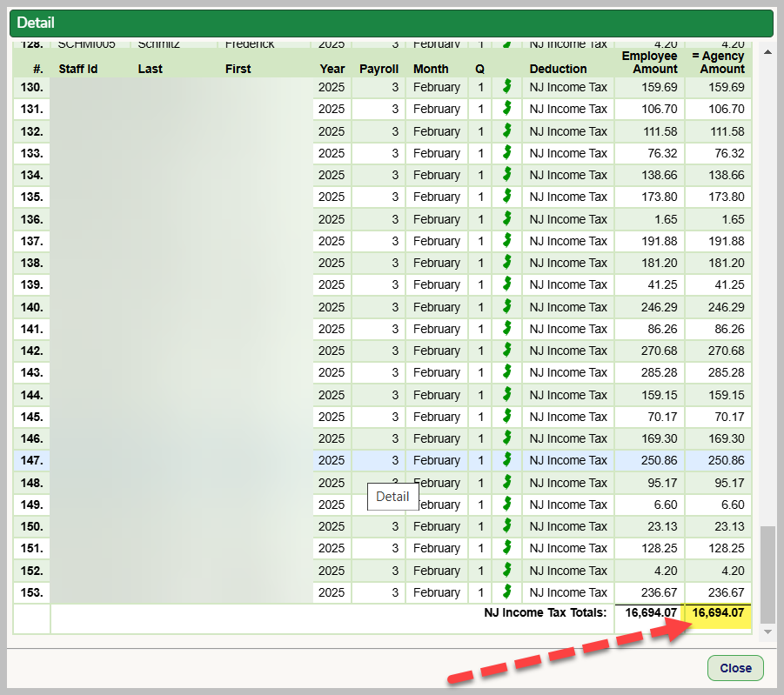The image size is (784, 695).
Task: Click the New Jersey icon in row 151
Action: click(507, 548)
